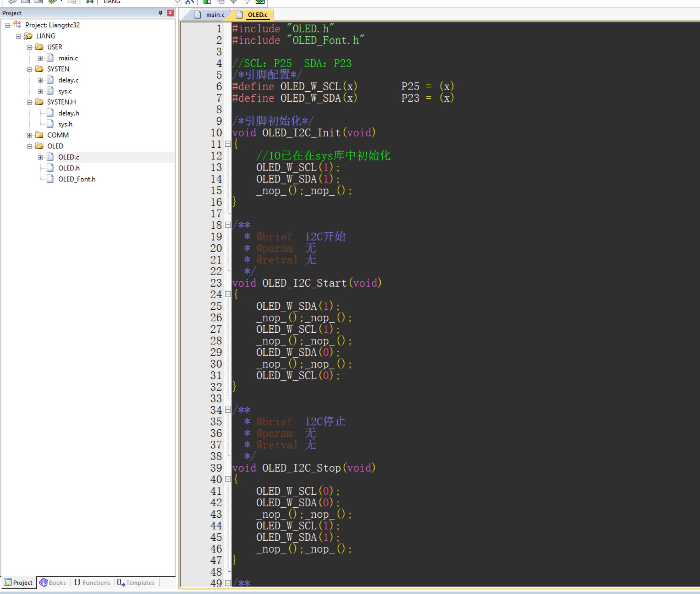Click the SYSTEN.H folder icon
Screen dimensions: 700x594
click(39, 102)
